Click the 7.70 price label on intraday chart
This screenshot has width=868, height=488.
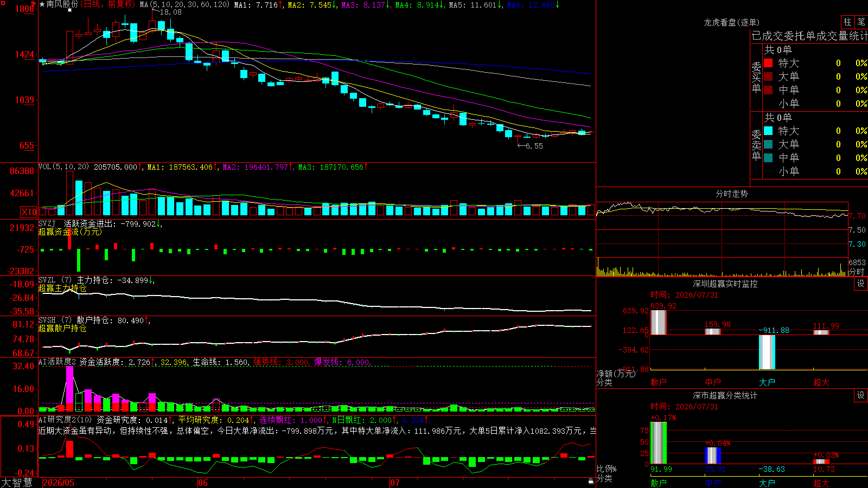coord(857,216)
